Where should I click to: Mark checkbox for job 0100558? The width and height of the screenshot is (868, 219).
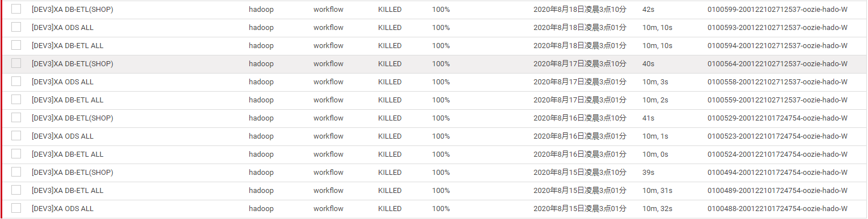click(16, 81)
